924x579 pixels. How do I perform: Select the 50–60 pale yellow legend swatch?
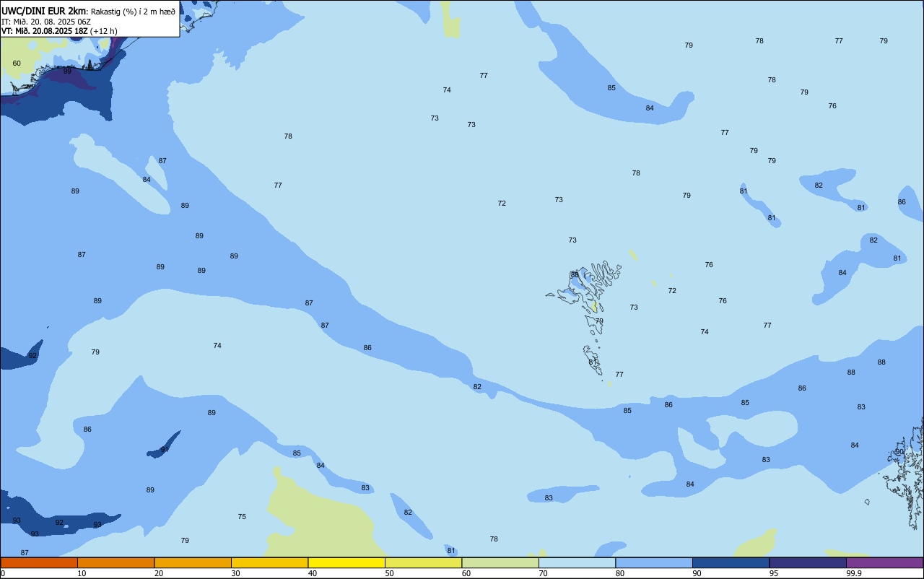pyautogui.click(x=423, y=562)
